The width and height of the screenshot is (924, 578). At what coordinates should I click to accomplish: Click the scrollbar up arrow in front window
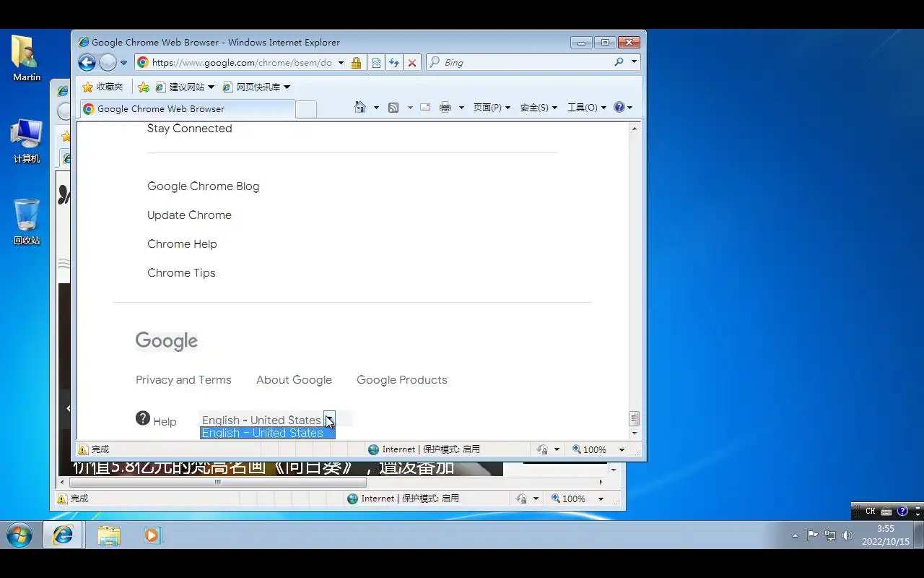click(635, 129)
